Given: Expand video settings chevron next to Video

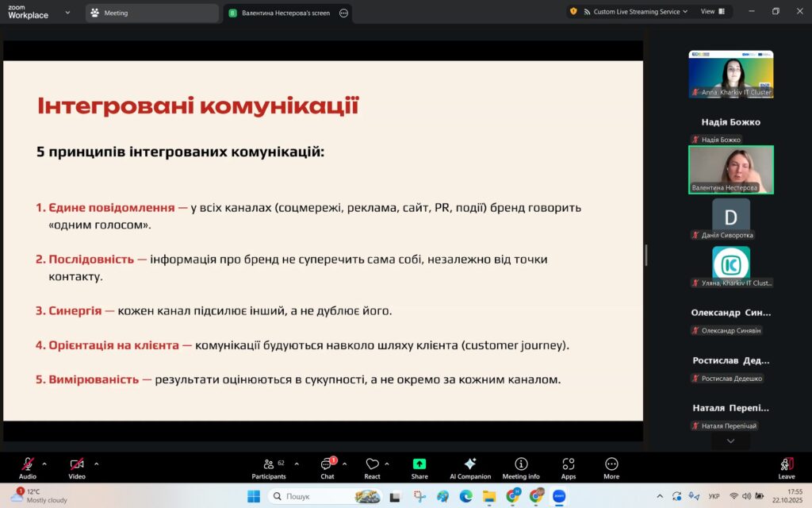Looking at the screenshot, I should (97, 464).
